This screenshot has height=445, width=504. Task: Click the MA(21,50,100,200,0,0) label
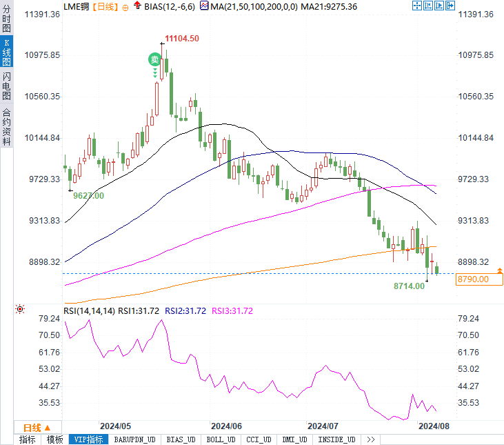254,7
